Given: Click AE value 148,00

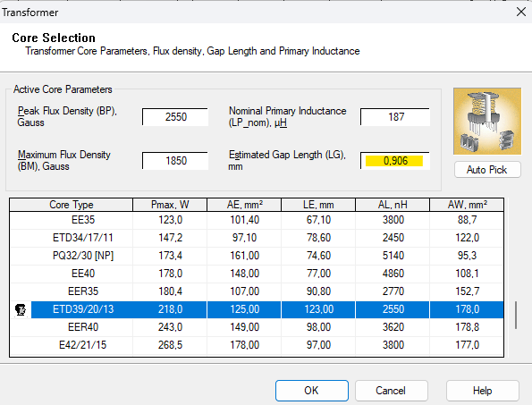Looking at the screenshot, I should tap(245, 274).
